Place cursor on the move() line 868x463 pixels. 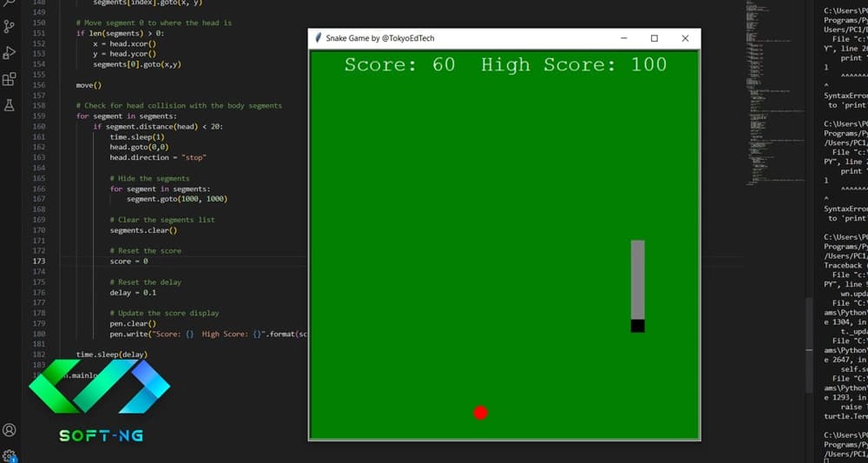[89, 85]
